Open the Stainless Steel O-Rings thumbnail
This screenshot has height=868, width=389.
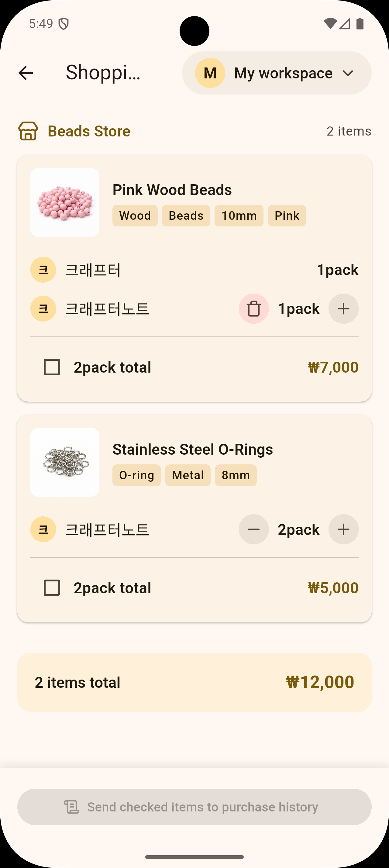click(x=65, y=462)
